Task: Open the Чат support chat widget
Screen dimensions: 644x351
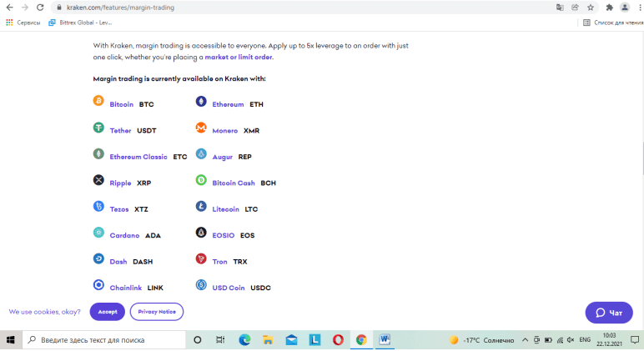Action: pos(609,313)
